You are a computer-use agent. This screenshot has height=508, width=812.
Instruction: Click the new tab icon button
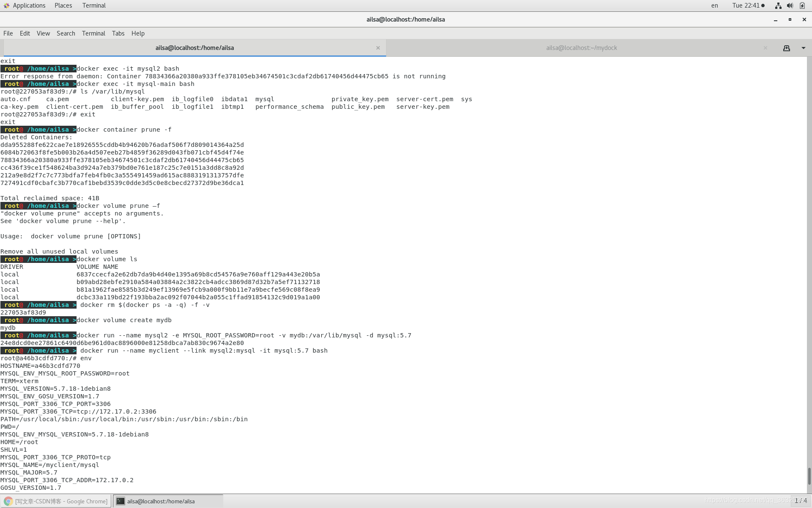point(786,48)
